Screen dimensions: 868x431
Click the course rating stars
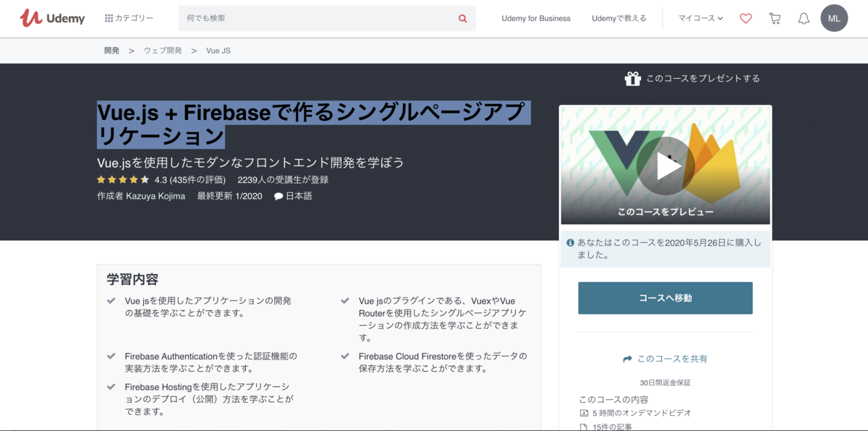[x=123, y=179]
